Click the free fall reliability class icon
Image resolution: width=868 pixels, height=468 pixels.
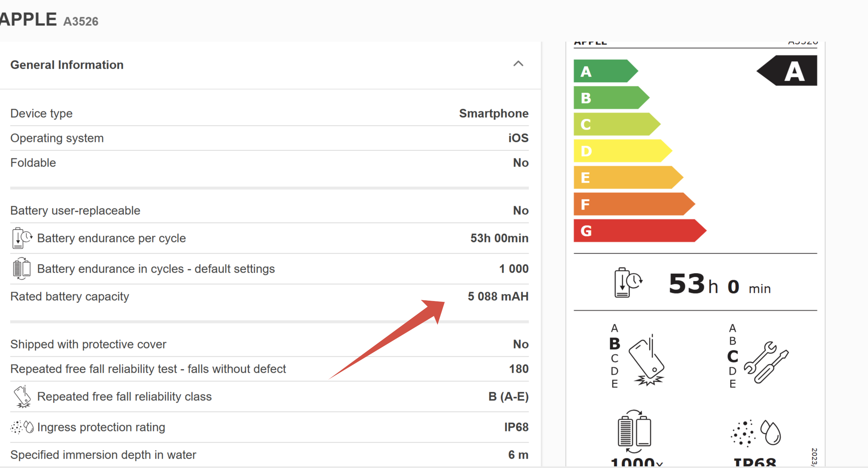point(22,396)
